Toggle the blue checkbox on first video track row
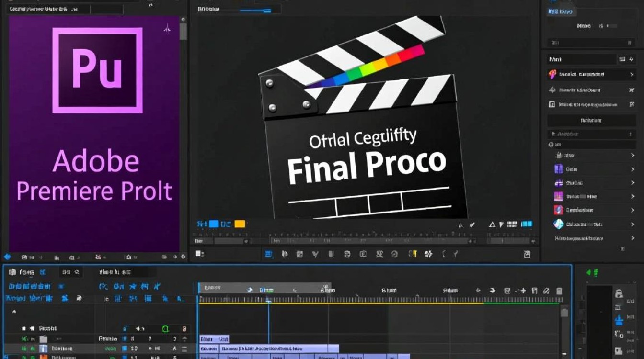 click(x=125, y=338)
